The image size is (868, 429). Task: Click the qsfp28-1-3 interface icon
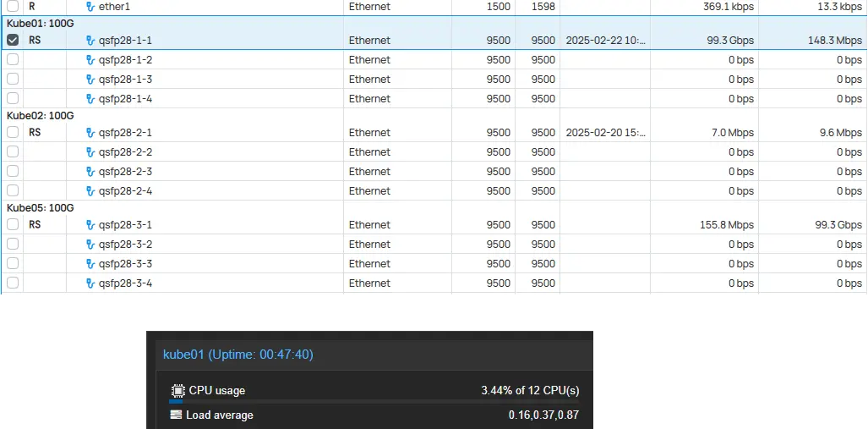coord(90,79)
